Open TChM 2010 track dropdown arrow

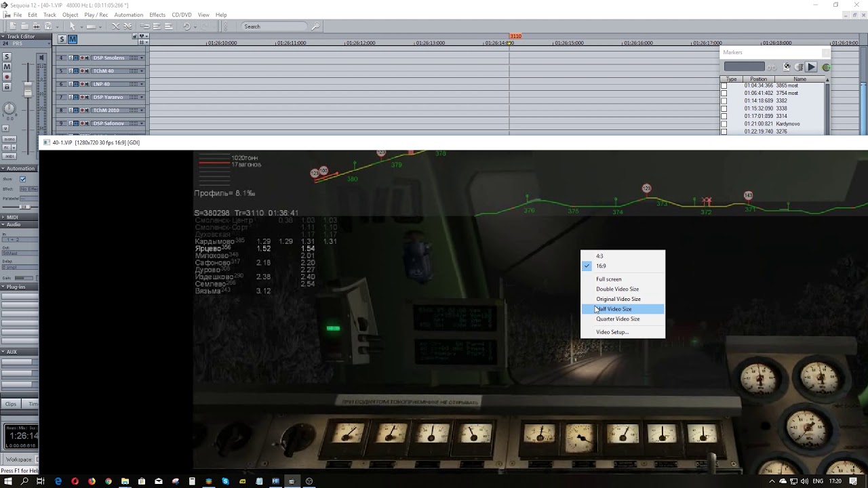tap(142, 110)
